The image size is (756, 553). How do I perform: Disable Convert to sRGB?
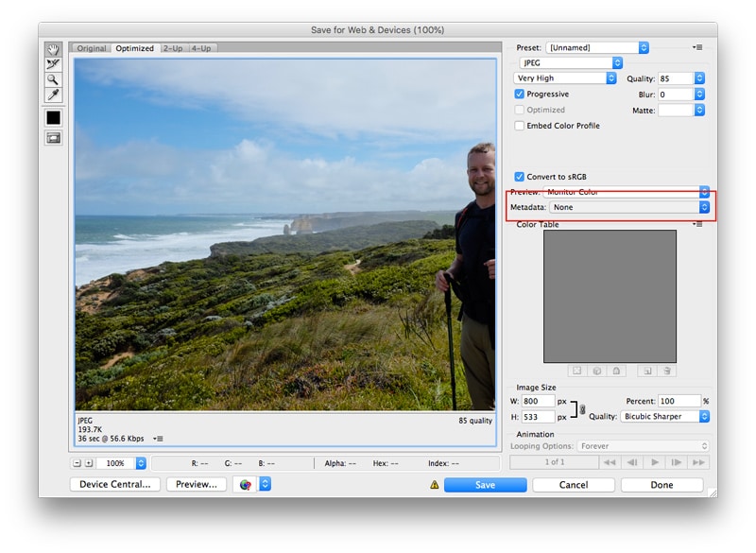520,177
